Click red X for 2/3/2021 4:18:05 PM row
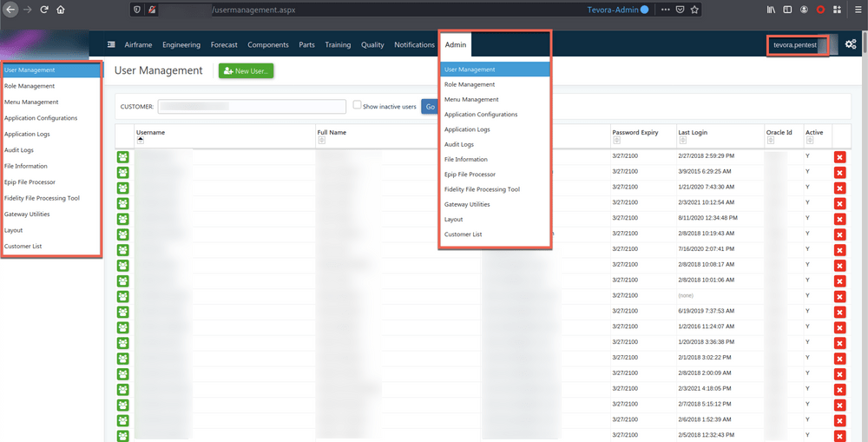 click(839, 391)
